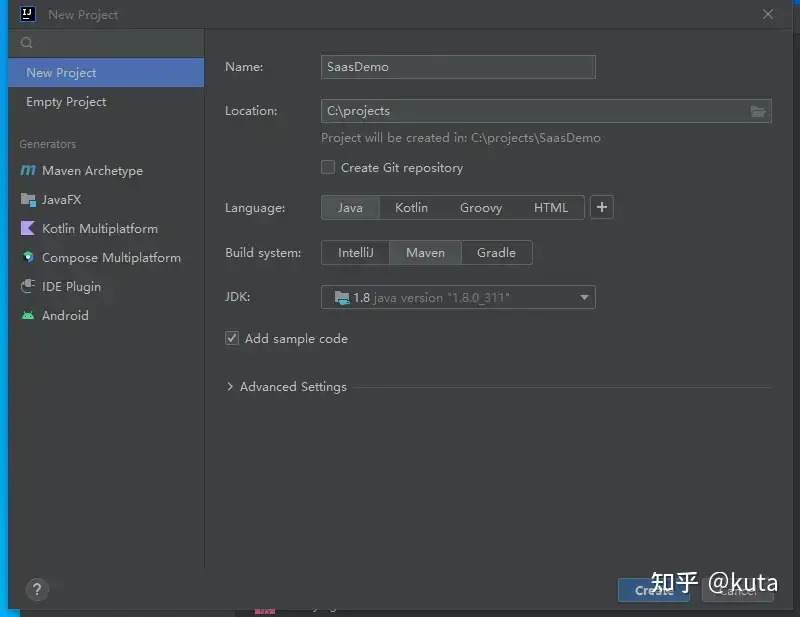Click the Cancel button
The width and height of the screenshot is (800, 617).
(x=738, y=590)
